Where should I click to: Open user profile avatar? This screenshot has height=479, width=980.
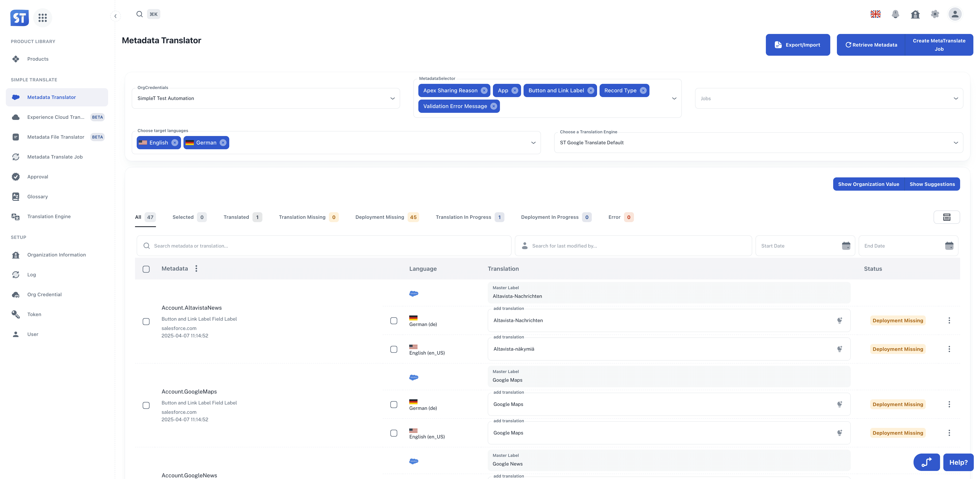click(x=955, y=14)
